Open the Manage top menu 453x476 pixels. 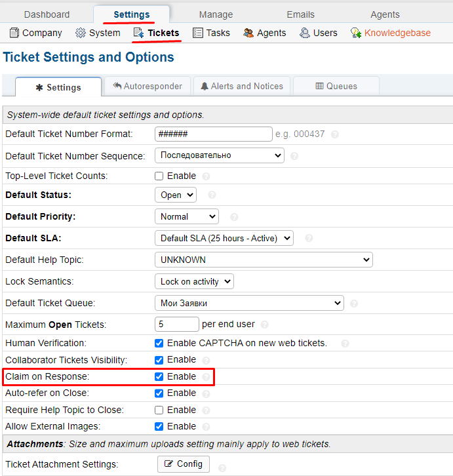(x=216, y=14)
